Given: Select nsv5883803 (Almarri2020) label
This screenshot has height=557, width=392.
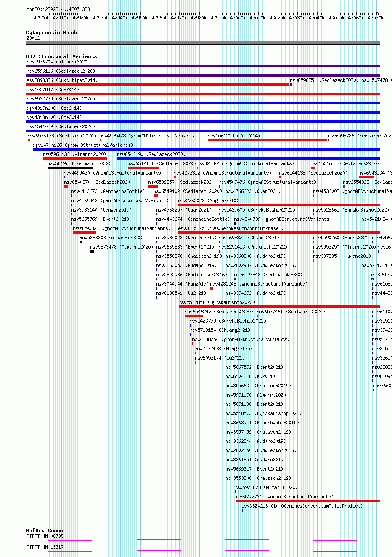Looking at the screenshot, I should click(111, 238).
